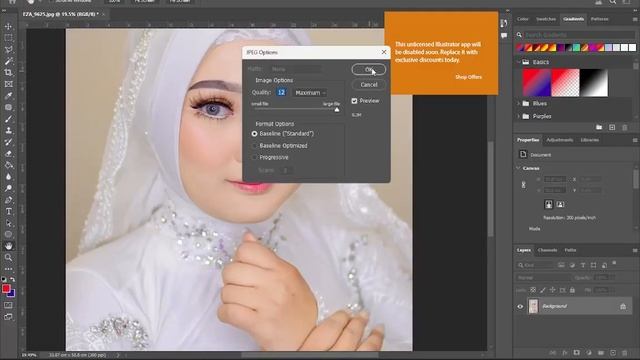
Task: Select the Clone Stamp tool
Action: click(8, 131)
